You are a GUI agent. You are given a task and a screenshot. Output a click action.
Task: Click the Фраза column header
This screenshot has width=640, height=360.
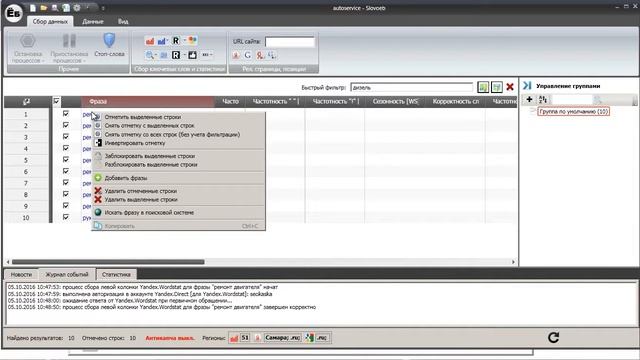pyautogui.click(x=148, y=101)
